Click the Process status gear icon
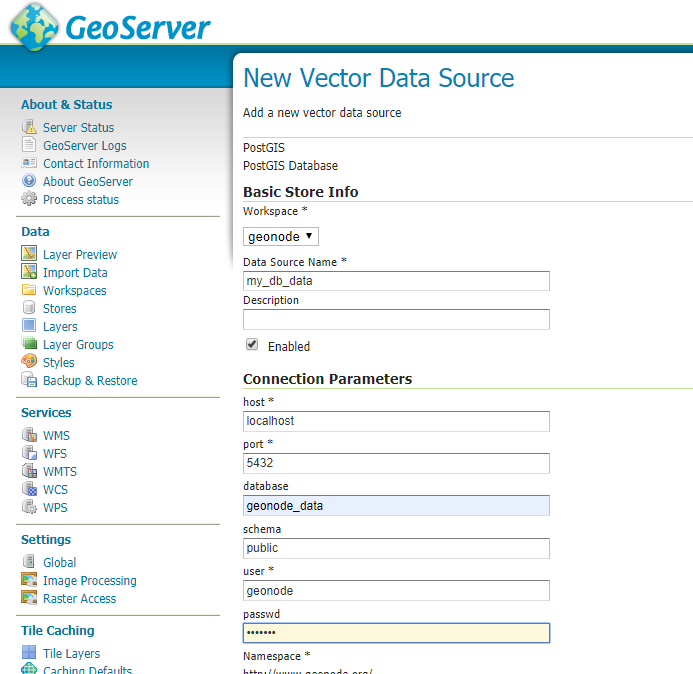The image size is (693, 674). (x=29, y=199)
